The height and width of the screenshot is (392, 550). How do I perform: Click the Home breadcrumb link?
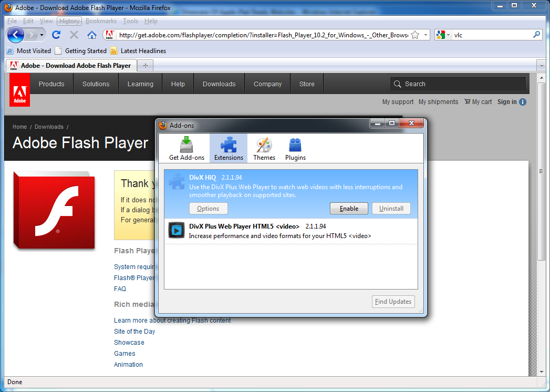point(19,127)
